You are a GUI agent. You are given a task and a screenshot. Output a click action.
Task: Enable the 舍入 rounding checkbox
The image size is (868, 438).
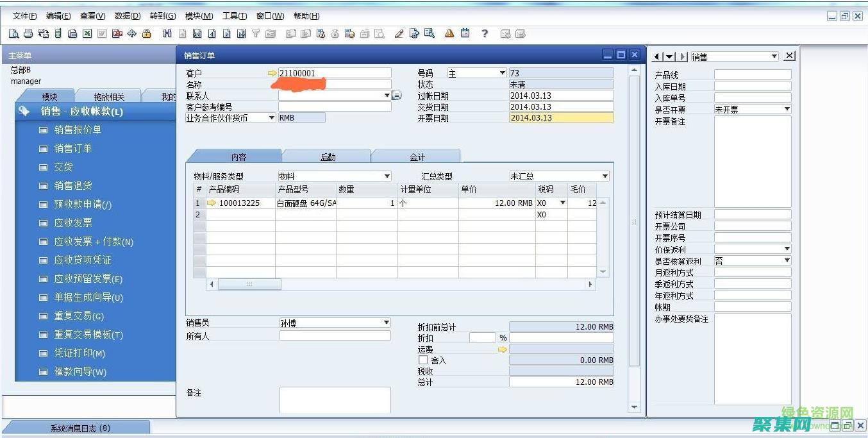point(423,360)
